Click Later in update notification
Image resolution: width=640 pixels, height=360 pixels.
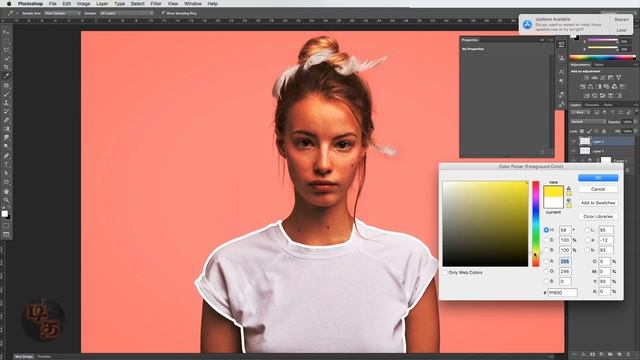(621, 30)
